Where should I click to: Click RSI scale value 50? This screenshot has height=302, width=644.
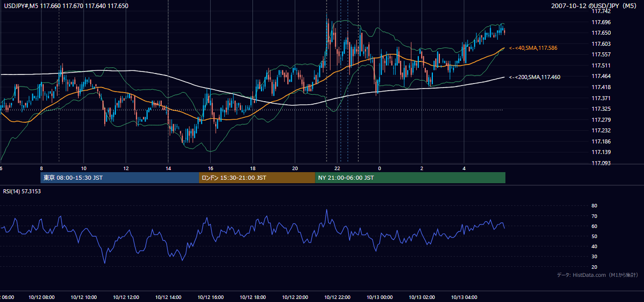coord(594,236)
